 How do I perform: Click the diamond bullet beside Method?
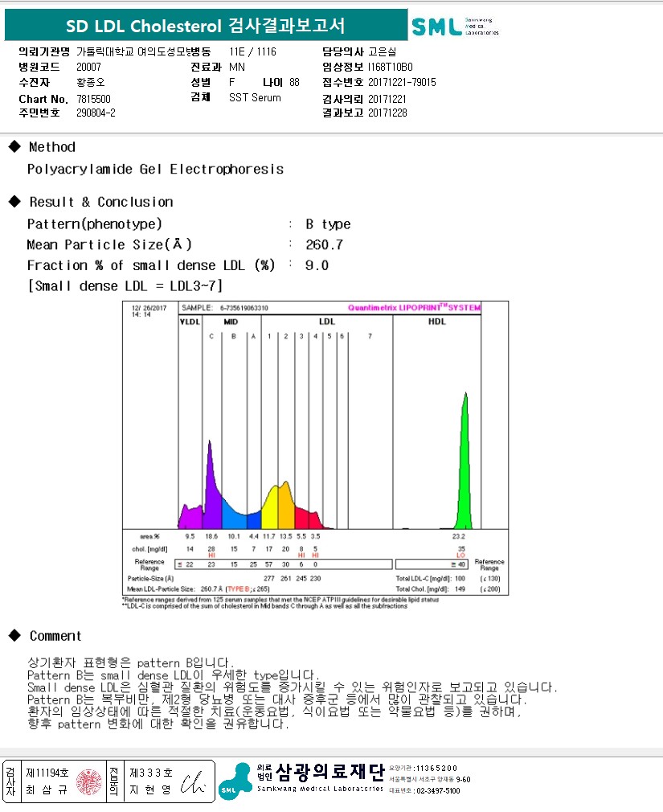coord(14,146)
